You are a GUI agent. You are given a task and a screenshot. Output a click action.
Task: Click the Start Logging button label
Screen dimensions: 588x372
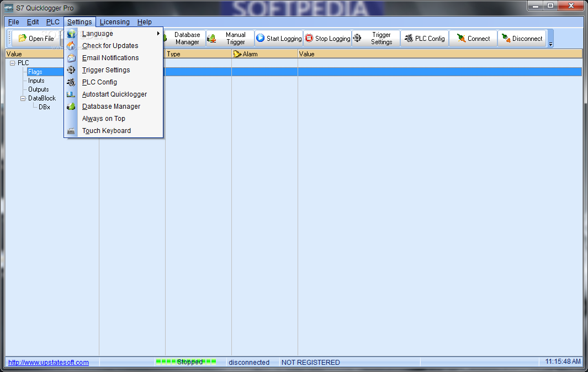(x=284, y=38)
